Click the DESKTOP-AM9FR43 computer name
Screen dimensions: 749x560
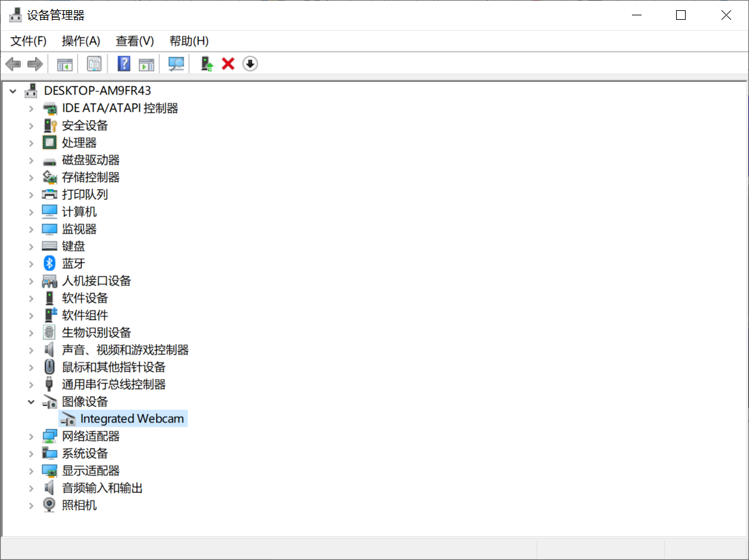pos(97,90)
